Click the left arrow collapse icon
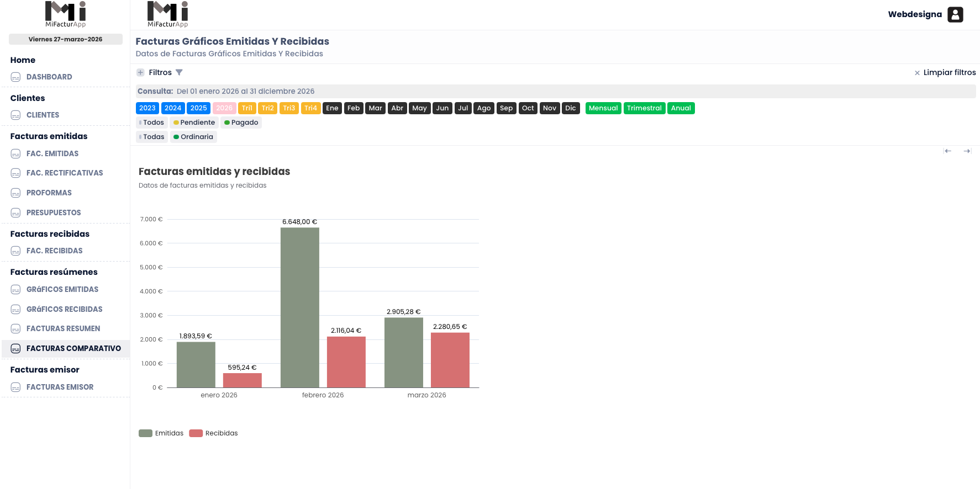Viewport: 980px width, 489px height. (947, 151)
